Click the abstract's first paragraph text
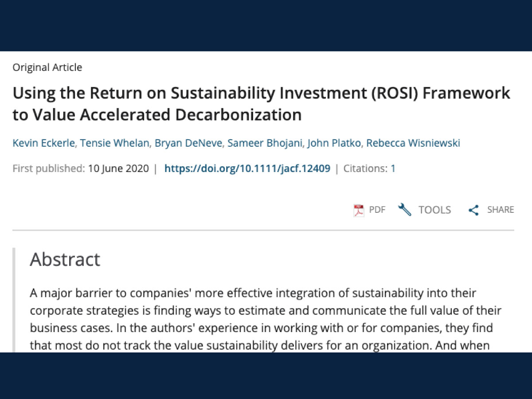532x399 pixels. pyautogui.click(x=266, y=319)
